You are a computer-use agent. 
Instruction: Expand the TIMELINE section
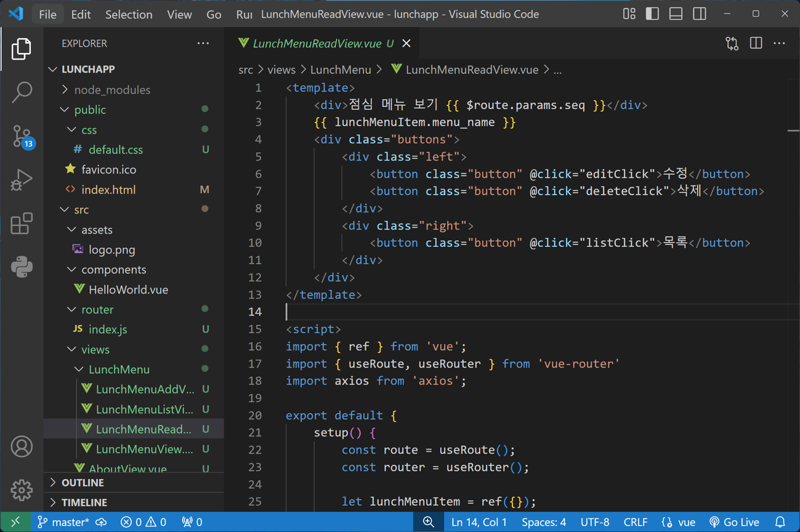[x=134, y=502]
